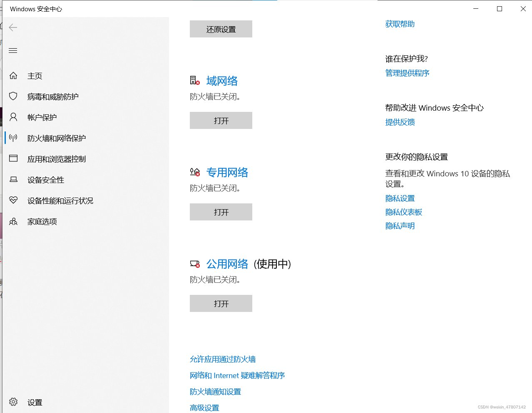This screenshot has height=413, width=532.
Task: Click 打开 under 专用网络
Action: point(221,212)
